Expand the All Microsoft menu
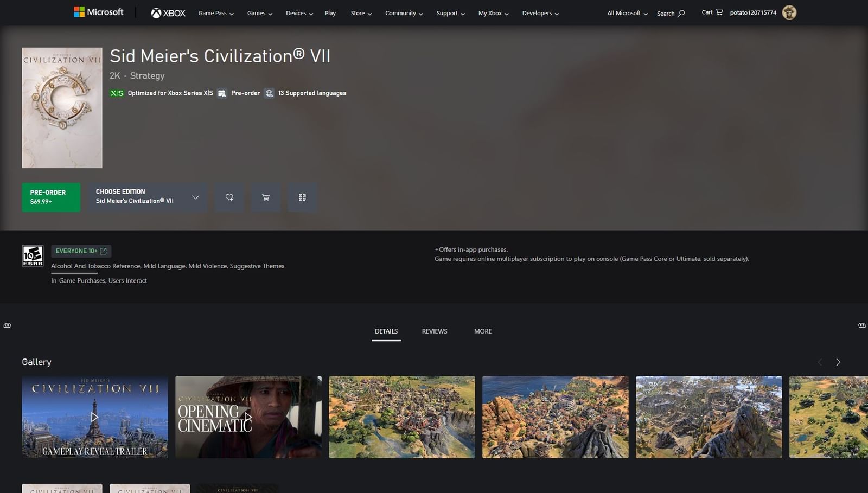This screenshot has width=868, height=493. coord(626,13)
